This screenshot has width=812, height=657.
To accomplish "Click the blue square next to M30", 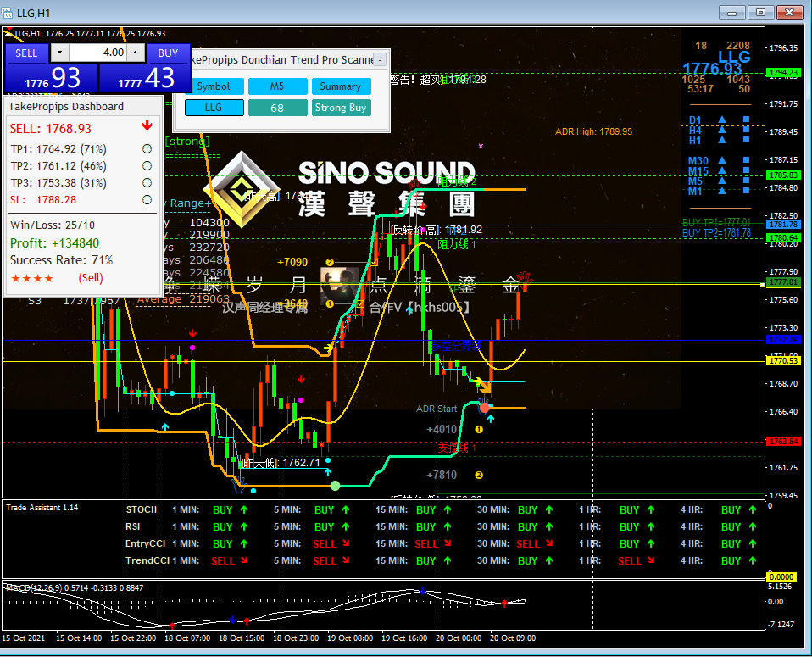I will pyautogui.click(x=746, y=160).
